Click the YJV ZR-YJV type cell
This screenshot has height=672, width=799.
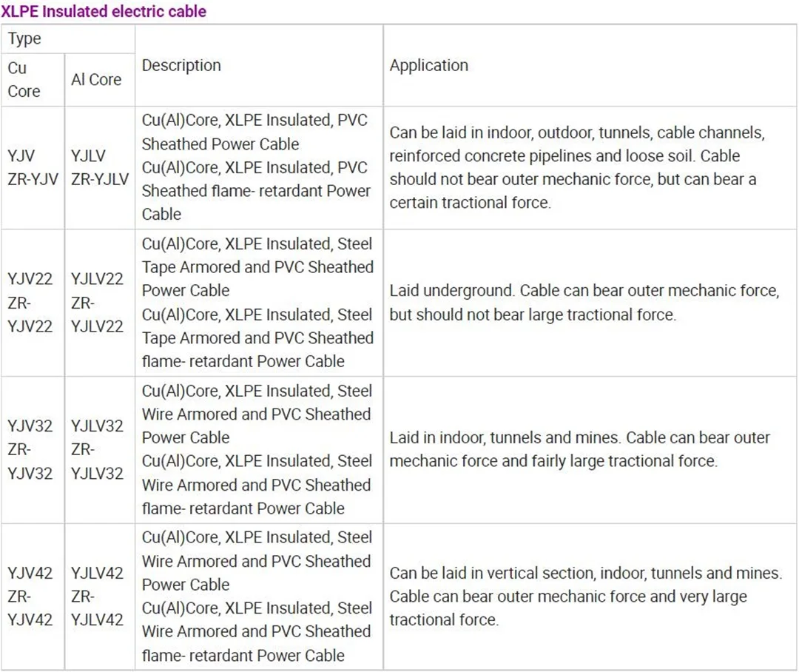33,167
